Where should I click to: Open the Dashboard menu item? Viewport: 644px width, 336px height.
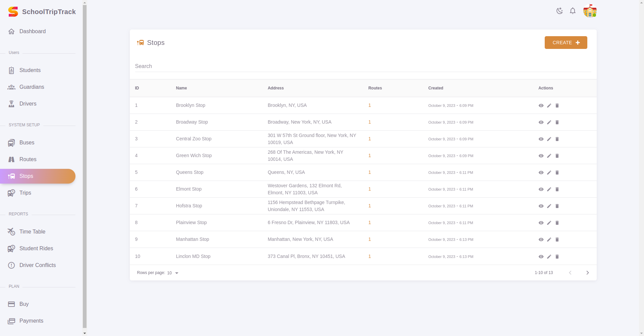point(32,31)
